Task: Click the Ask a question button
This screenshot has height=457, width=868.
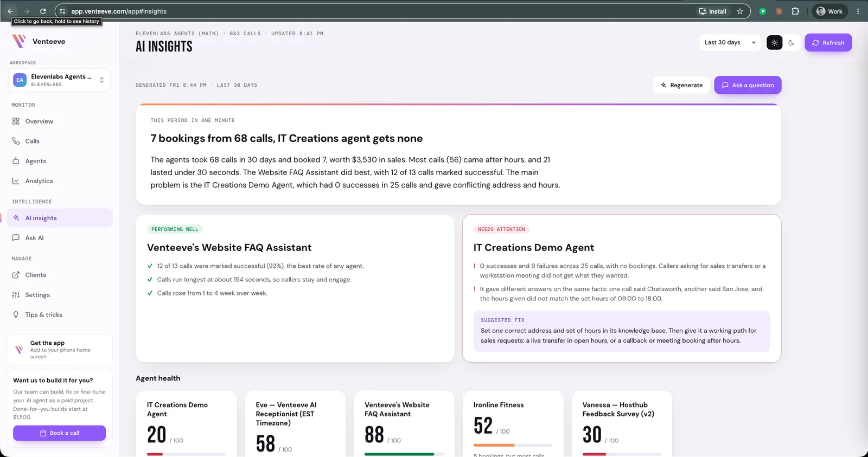Action: [x=748, y=85]
